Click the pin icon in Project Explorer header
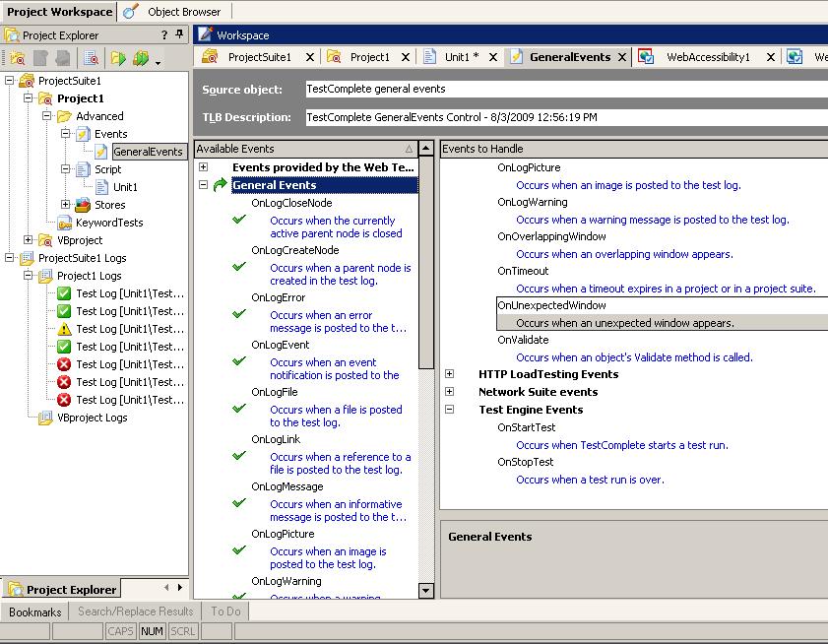This screenshot has width=828, height=644. (179, 34)
